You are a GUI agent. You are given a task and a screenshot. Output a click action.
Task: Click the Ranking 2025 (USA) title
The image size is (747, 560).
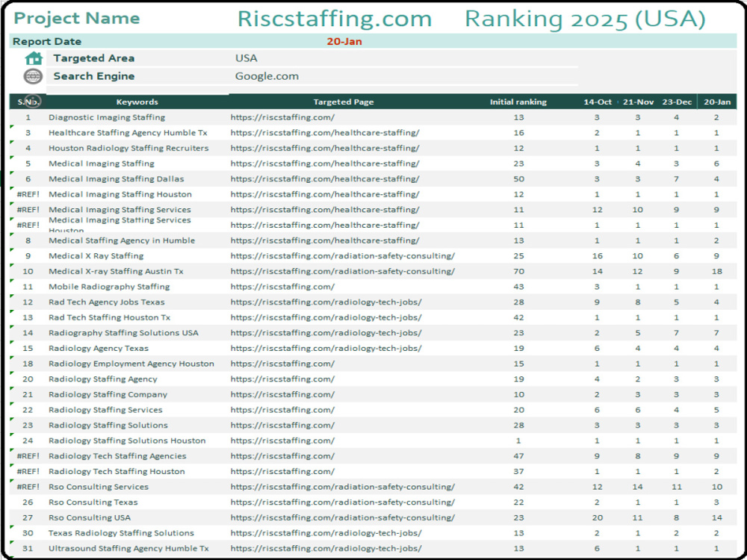pos(585,19)
